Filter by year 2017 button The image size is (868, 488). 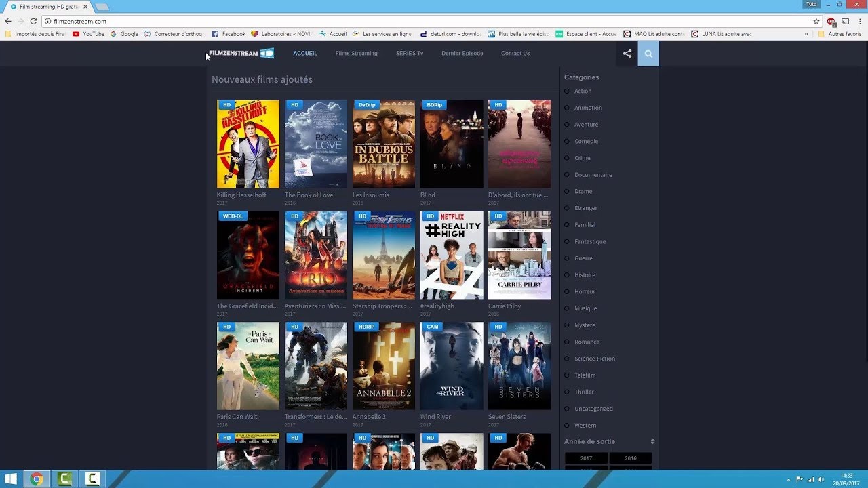[586, 458]
